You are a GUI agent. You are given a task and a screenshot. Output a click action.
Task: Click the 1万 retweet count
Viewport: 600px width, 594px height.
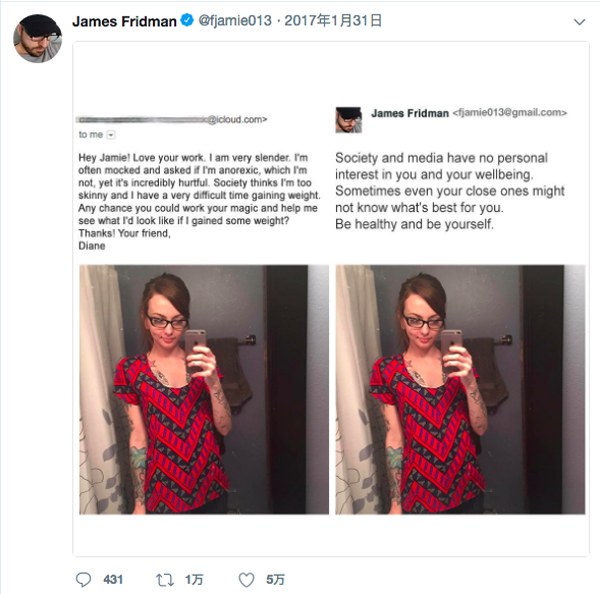[x=194, y=579]
